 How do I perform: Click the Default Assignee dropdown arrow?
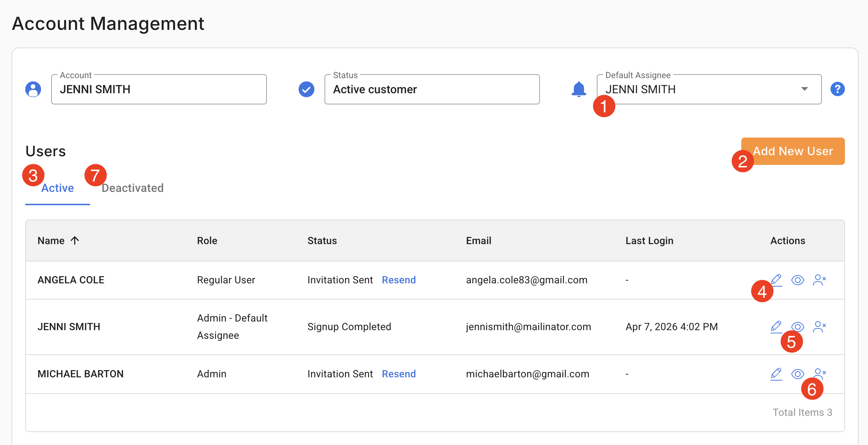tap(804, 89)
